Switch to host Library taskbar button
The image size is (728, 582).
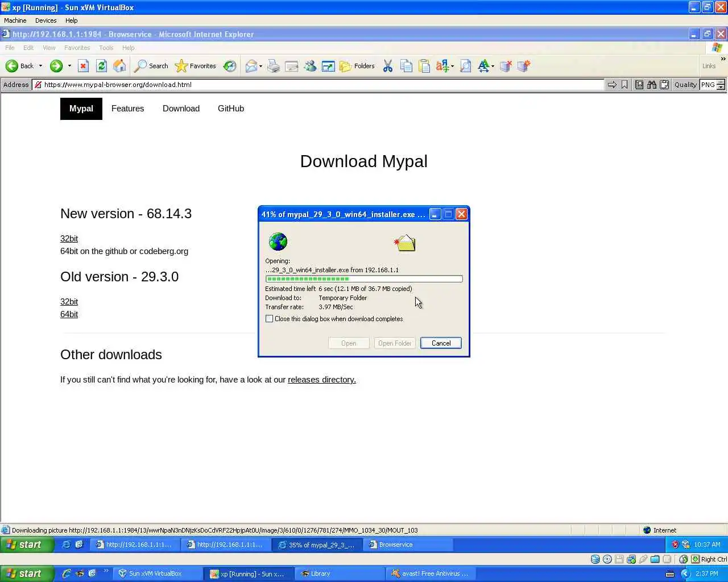[340, 573]
